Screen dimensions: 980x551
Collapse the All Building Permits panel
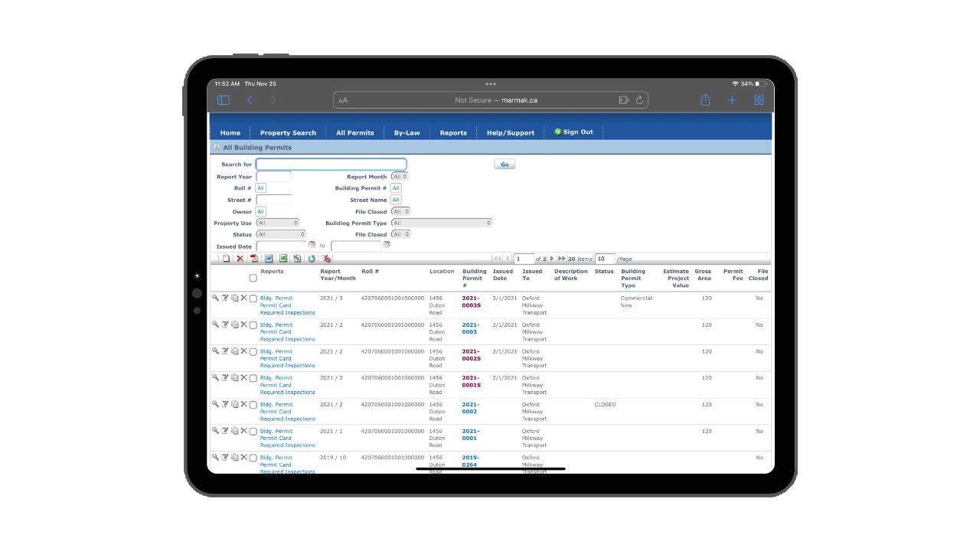(217, 147)
